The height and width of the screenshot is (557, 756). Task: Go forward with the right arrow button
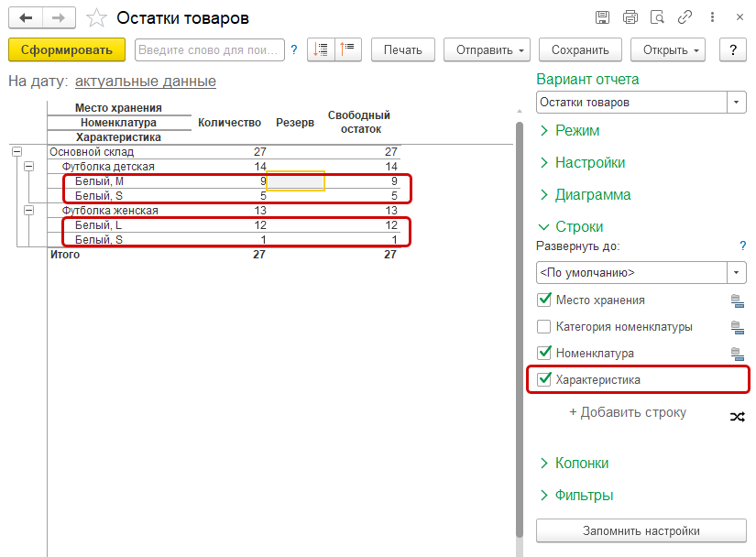[x=59, y=18]
